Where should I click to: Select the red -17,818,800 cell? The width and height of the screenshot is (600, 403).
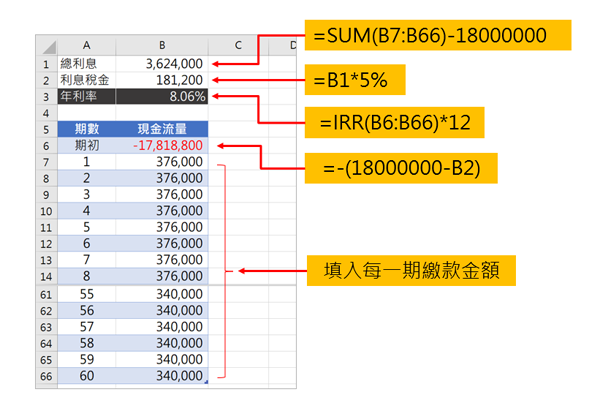pyautogui.click(x=162, y=146)
